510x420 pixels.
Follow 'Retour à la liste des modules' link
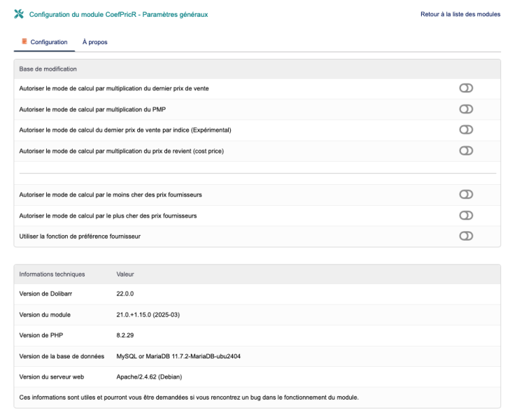pyautogui.click(x=460, y=14)
